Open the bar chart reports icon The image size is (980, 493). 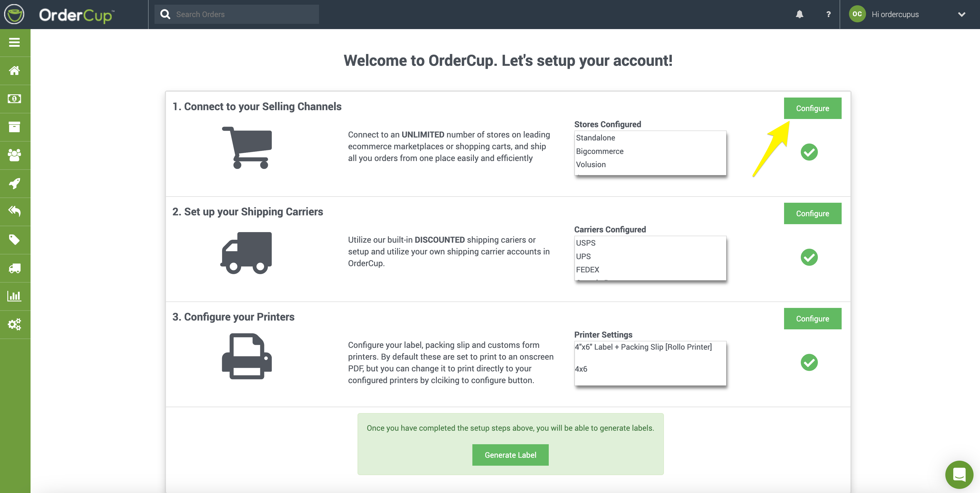[14, 296]
